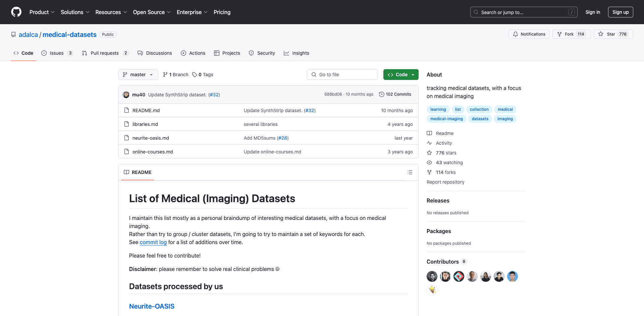The image size is (644, 316).
Task: Open the README outline list icon
Action: pos(410,172)
